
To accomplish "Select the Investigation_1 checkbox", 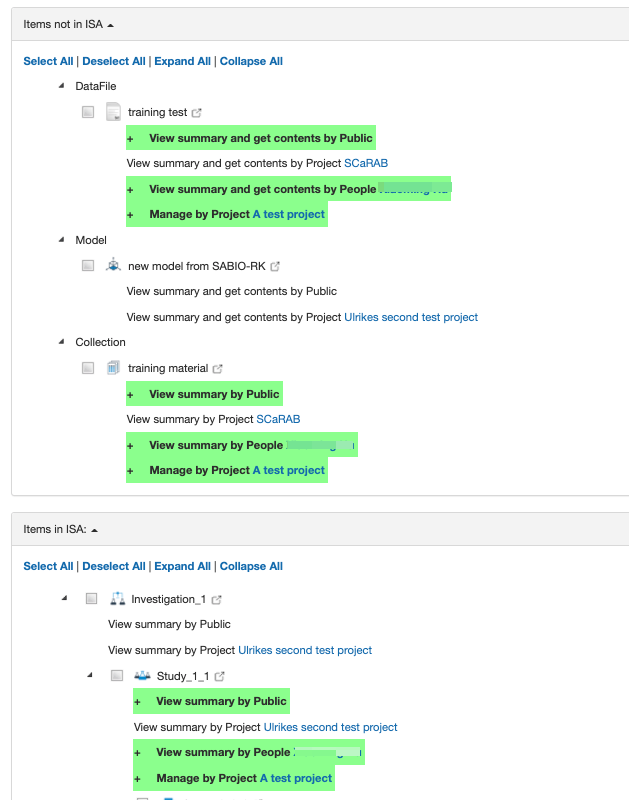I will pyautogui.click(x=91, y=599).
